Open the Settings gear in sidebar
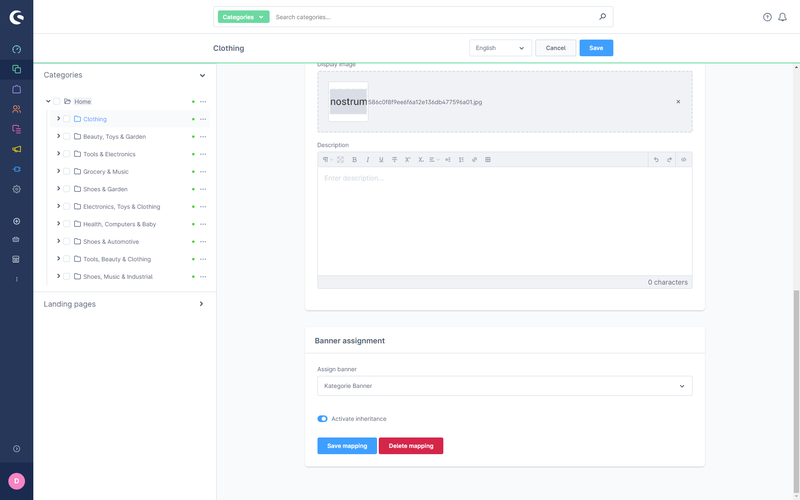Image resolution: width=800 pixels, height=500 pixels. (16, 189)
